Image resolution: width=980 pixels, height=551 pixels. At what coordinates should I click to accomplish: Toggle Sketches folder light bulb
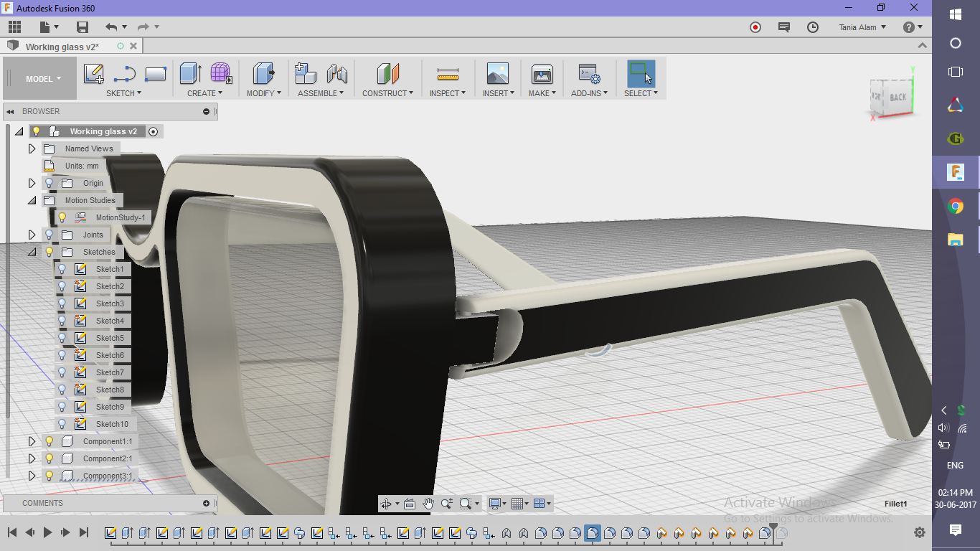pos(49,252)
